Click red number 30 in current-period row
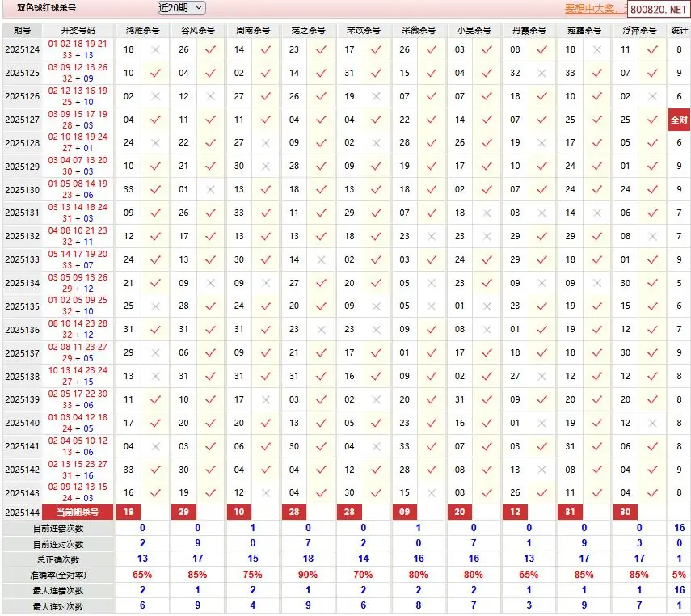 [626, 513]
